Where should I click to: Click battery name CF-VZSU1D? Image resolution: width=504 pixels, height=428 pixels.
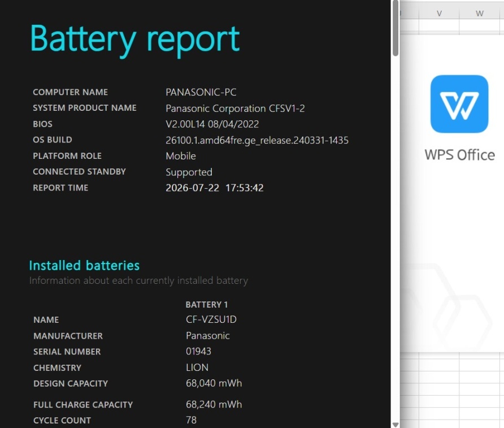[x=211, y=319]
